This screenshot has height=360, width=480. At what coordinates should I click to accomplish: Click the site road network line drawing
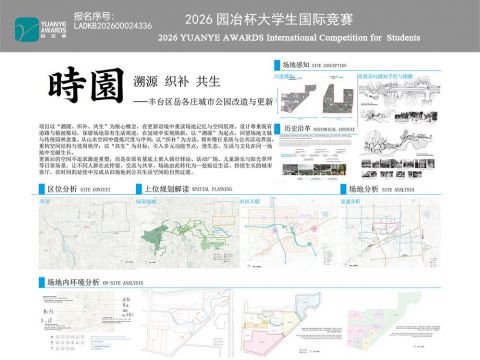(187, 323)
